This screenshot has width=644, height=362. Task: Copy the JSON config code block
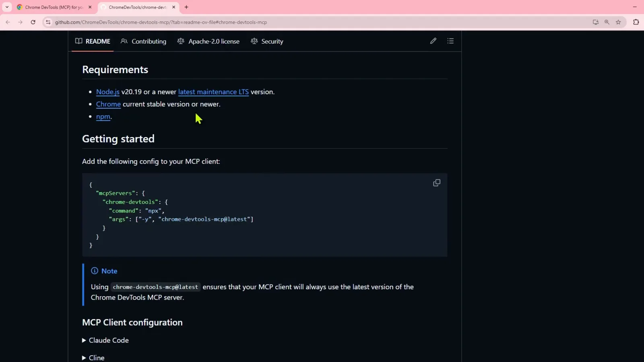pyautogui.click(x=437, y=183)
